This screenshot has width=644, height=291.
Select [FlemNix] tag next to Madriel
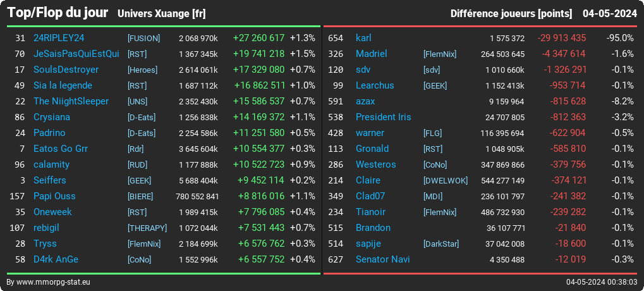pyautogui.click(x=440, y=54)
